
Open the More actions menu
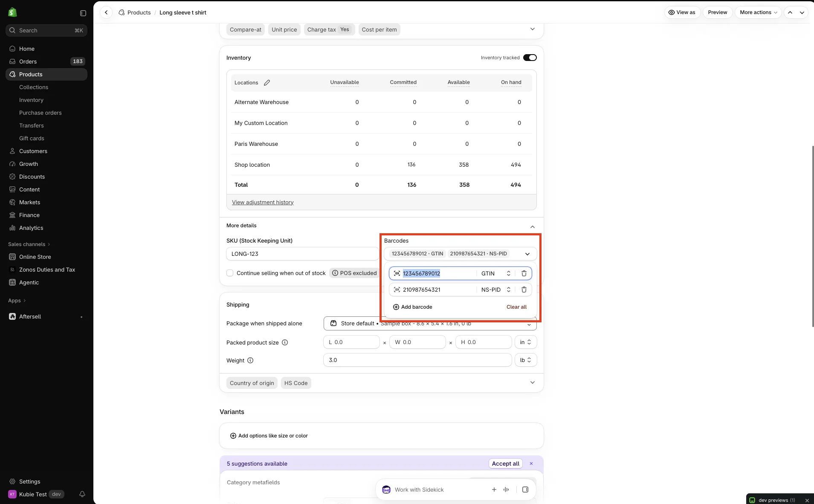coord(758,12)
